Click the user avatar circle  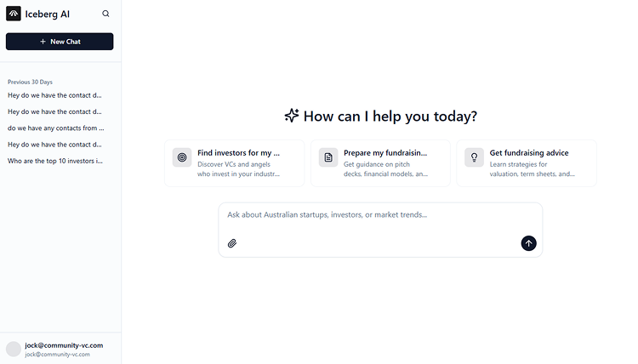coord(14,349)
